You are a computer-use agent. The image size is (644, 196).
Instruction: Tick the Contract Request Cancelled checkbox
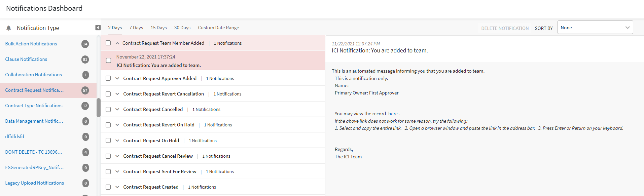tap(108, 110)
